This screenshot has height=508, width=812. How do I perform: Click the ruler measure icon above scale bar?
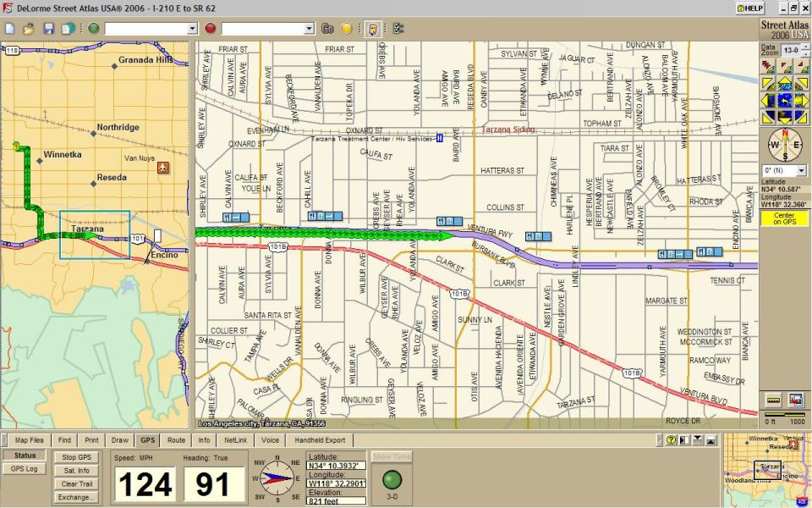(773, 400)
